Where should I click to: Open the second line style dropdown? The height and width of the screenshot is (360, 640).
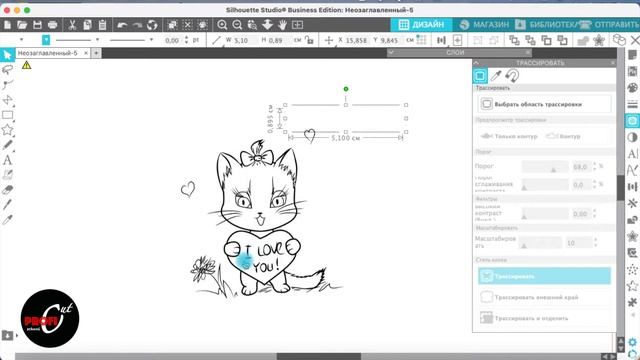tap(151, 40)
